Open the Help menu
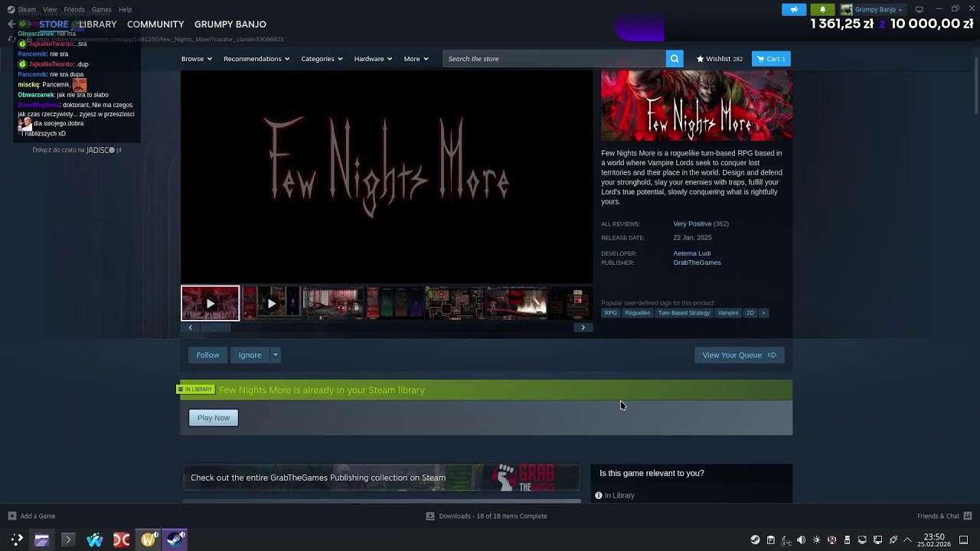This screenshot has height=551, width=980. coord(125,9)
